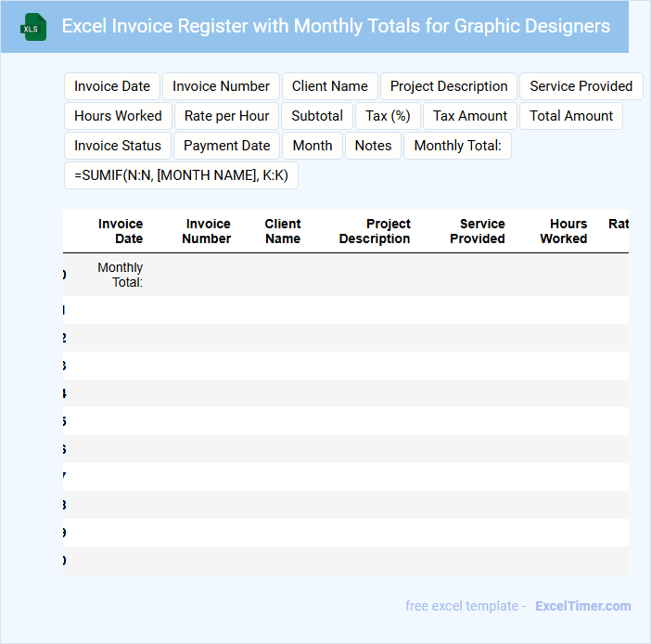Select the Monthly Total table cell

[121, 275]
